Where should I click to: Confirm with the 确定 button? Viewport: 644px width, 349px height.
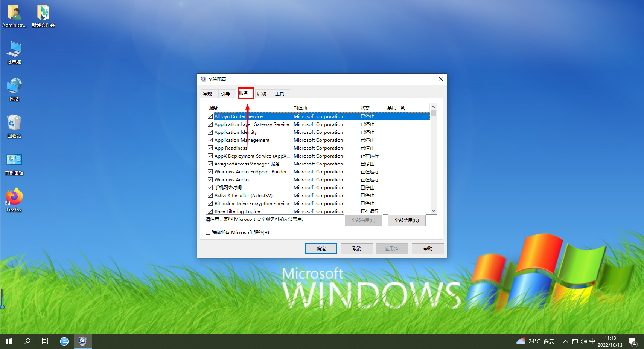point(321,249)
